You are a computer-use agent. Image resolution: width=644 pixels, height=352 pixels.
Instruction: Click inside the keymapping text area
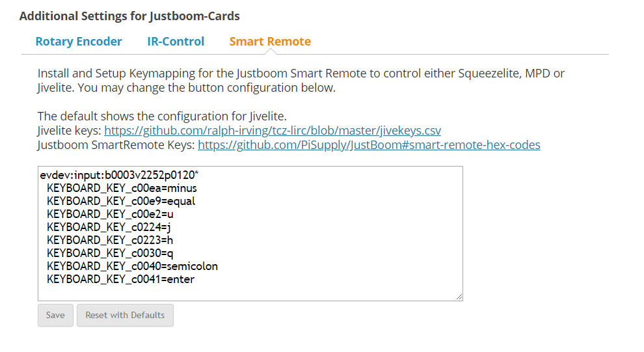[250, 234]
